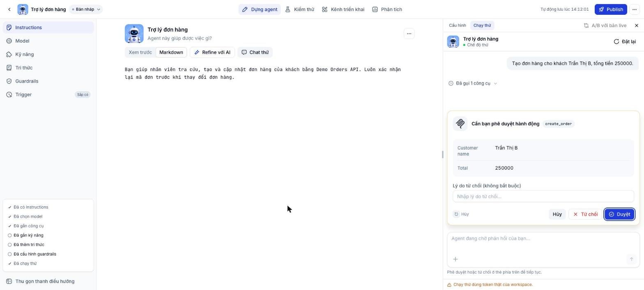644x290 pixels.
Task: Switch editor to Xem trước mode
Action: point(140,52)
